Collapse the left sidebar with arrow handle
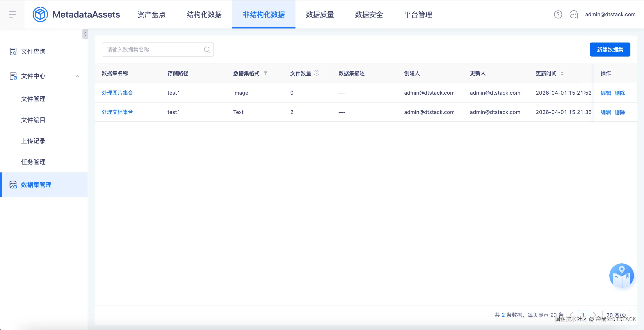This screenshot has height=330, width=644. pyautogui.click(x=85, y=34)
